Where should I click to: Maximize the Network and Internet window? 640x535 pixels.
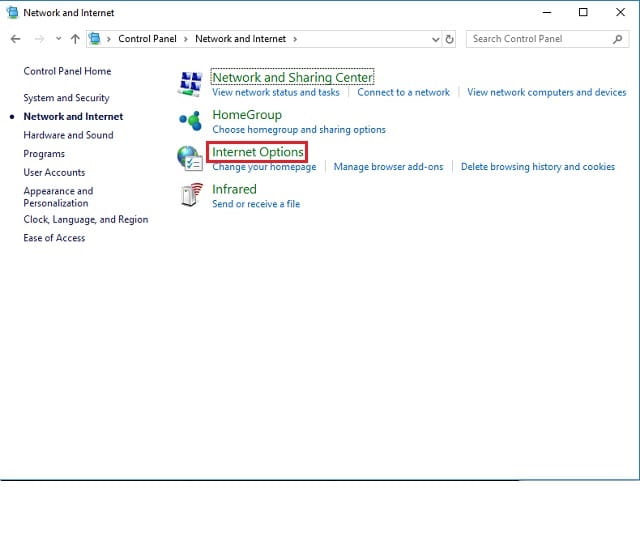583,12
